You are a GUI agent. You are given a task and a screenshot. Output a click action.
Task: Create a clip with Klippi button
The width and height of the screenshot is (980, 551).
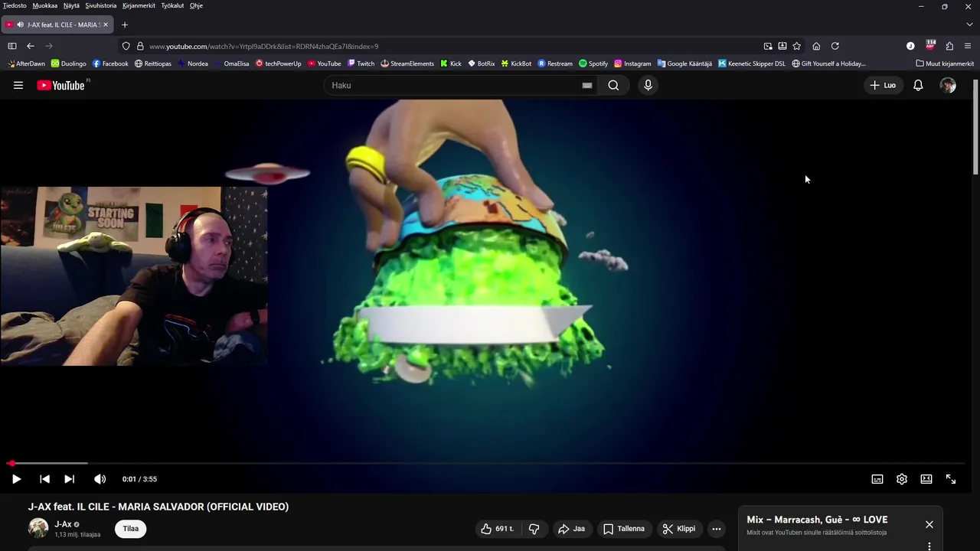click(x=679, y=529)
